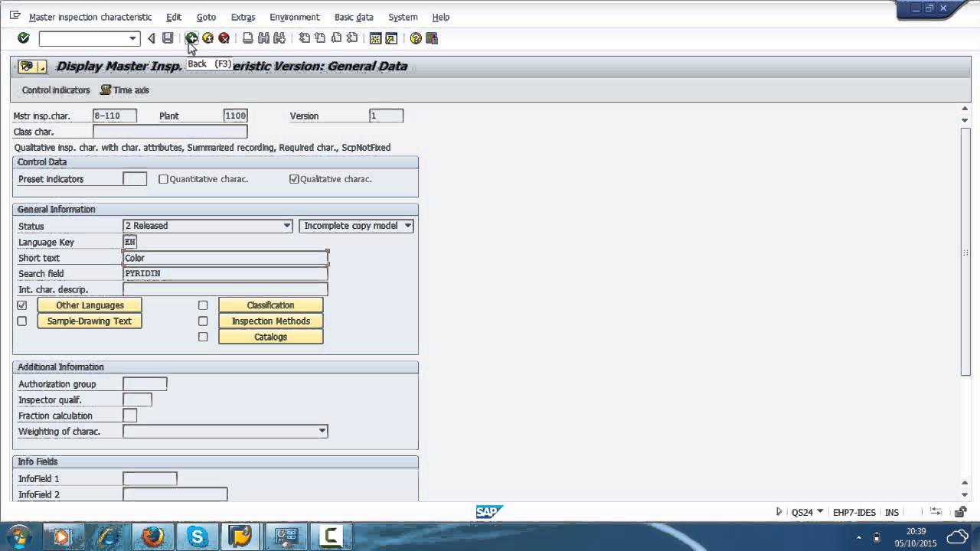Click the Customize Local Layout icon
This screenshot has height=551, width=980.
point(432,38)
